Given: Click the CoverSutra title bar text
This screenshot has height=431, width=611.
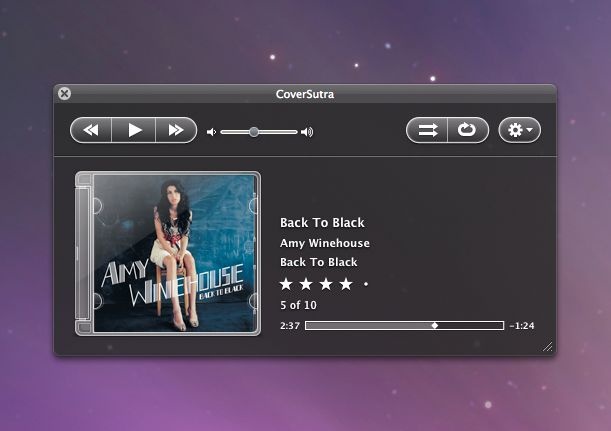Looking at the screenshot, I should [305, 94].
